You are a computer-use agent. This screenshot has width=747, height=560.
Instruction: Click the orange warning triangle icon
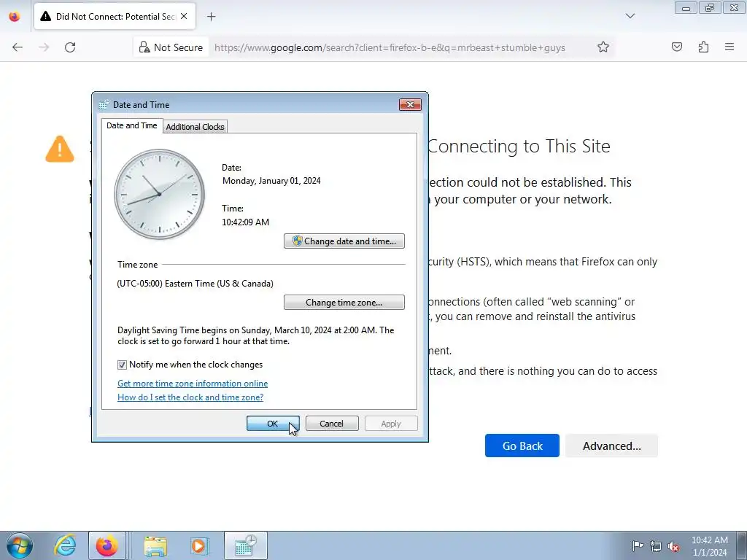point(60,149)
